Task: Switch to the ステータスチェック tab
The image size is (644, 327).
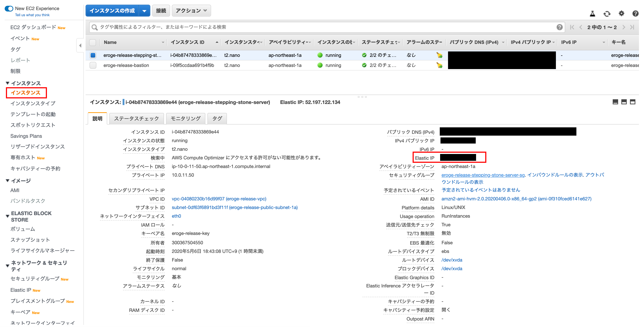Action: [x=136, y=119]
